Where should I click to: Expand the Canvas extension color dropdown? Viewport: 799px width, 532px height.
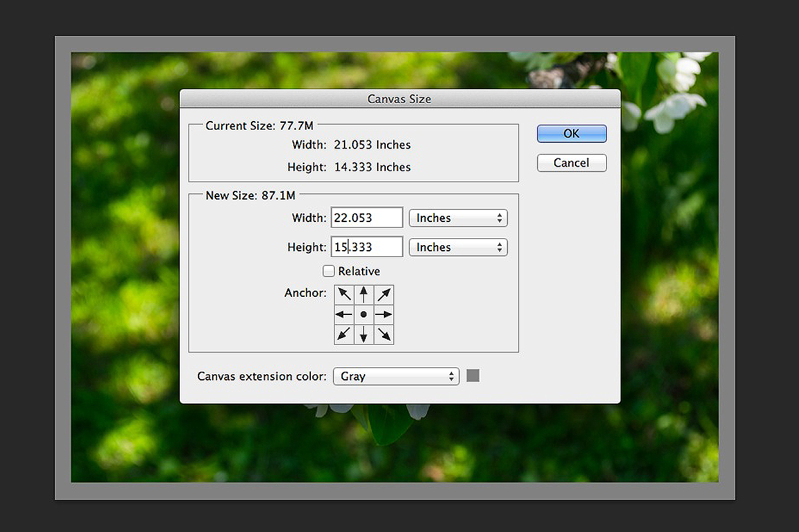tap(396, 377)
